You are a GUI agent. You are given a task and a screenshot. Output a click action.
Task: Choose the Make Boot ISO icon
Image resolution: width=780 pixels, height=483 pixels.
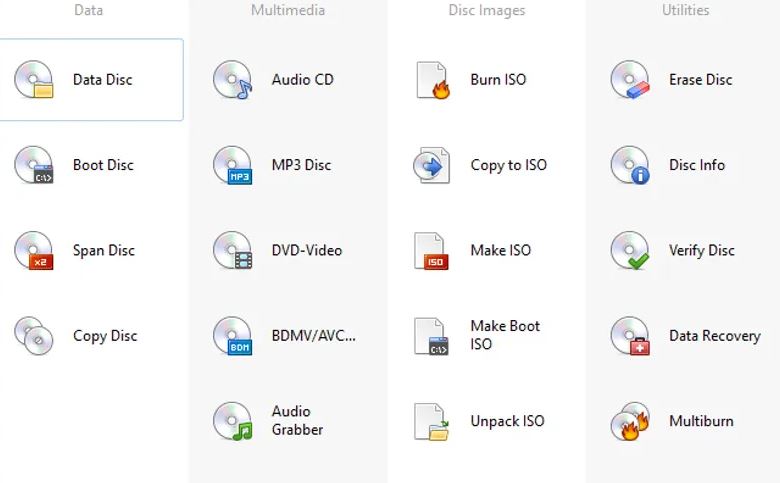(431, 336)
